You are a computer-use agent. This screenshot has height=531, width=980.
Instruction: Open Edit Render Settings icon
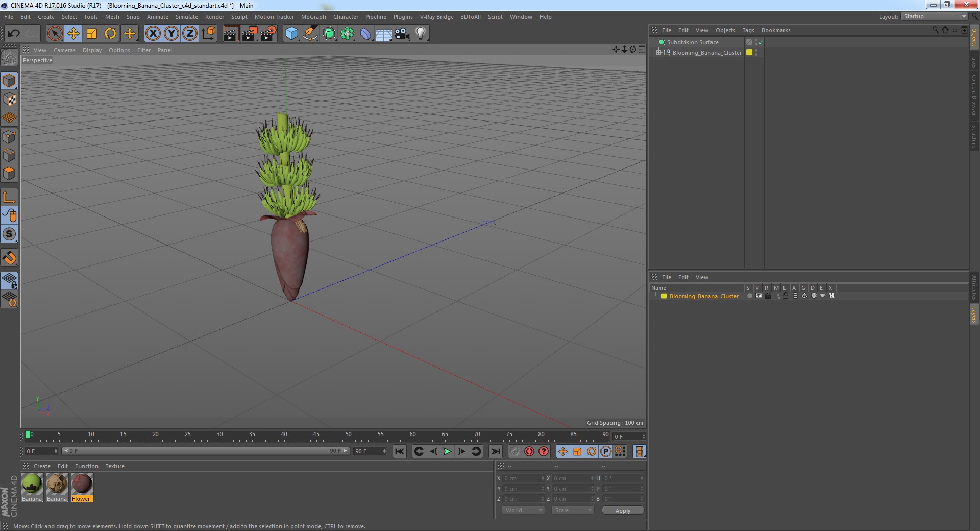point(268,34)
